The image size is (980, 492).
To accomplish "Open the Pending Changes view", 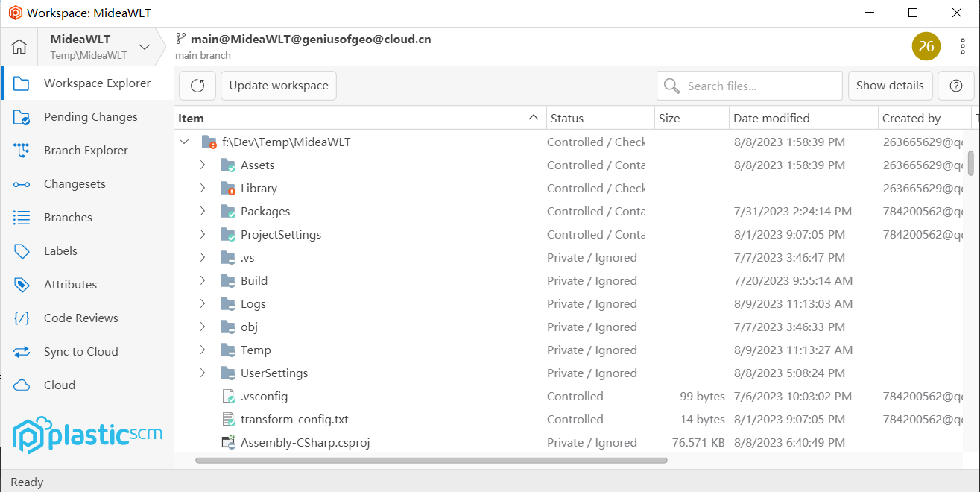I will point(90,117).
